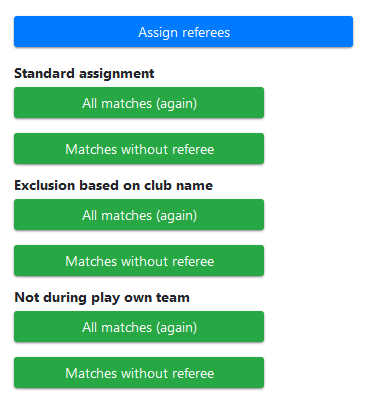Open the Assign referees panel header
Screen dimensions: 366x410
pos(183,32)
